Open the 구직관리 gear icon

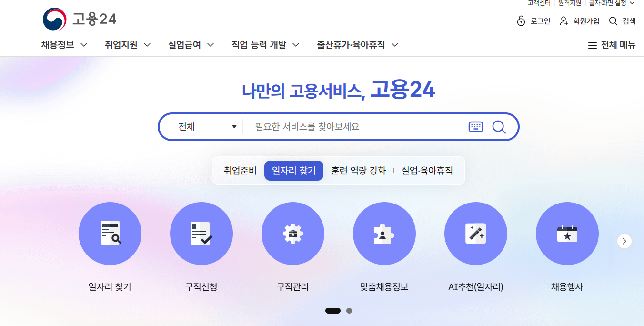point(293,234)
